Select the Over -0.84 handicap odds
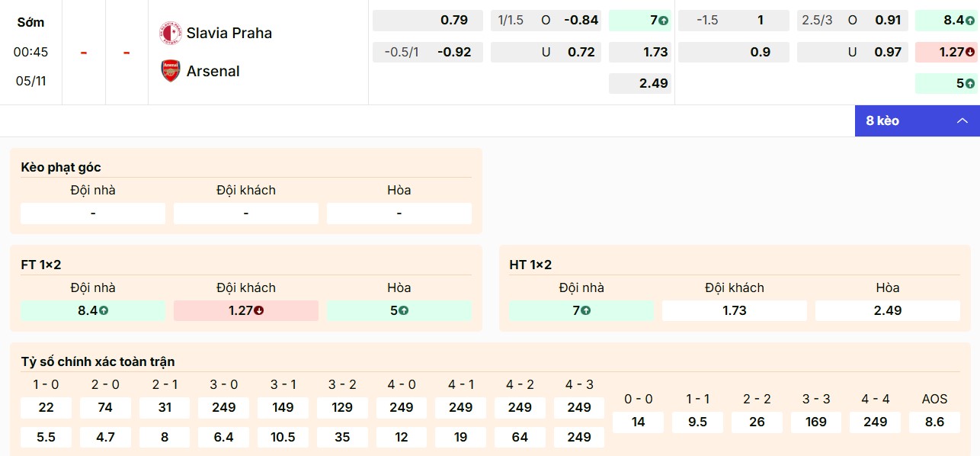Screen dimensions: 980x456 546,21
